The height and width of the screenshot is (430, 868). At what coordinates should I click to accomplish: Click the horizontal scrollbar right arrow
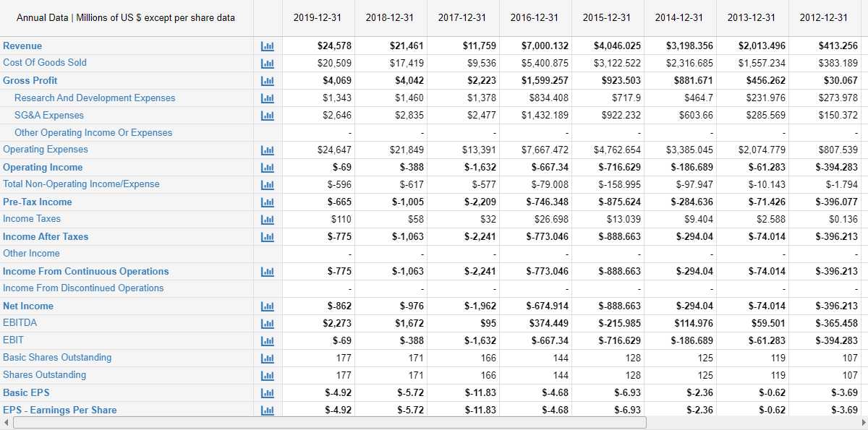pyautogui.click(x=861, y=422)
